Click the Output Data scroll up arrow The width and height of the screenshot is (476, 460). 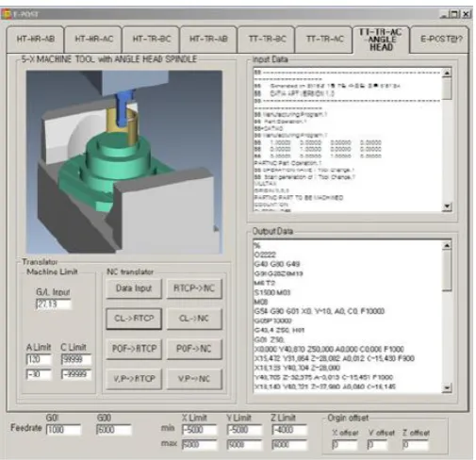tap(447, 245)
